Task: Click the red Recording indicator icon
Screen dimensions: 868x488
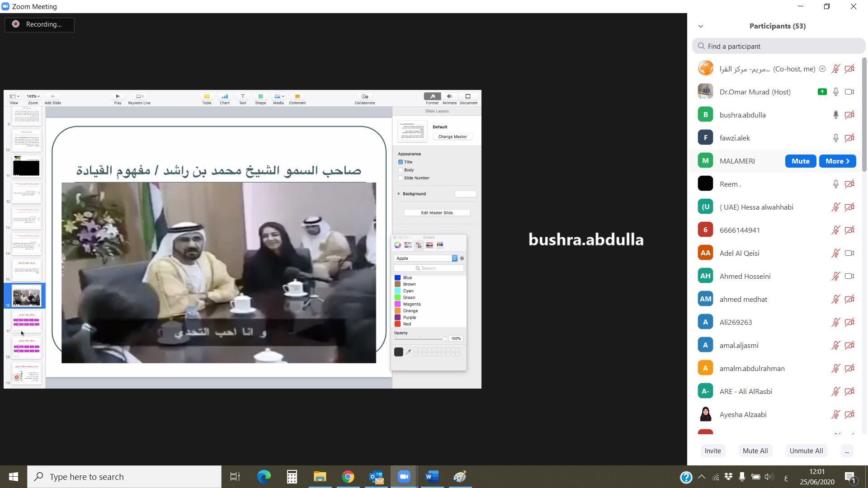Action: coord(16,24)
